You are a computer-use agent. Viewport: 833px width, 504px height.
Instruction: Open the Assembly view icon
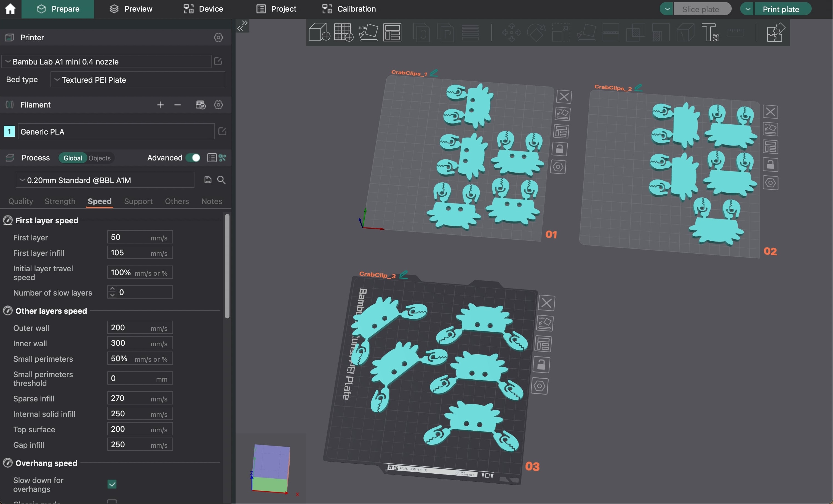(776, 33)
